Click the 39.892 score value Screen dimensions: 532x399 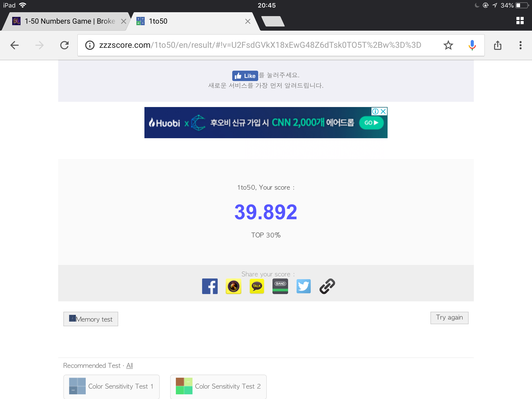tap(266, 212)
